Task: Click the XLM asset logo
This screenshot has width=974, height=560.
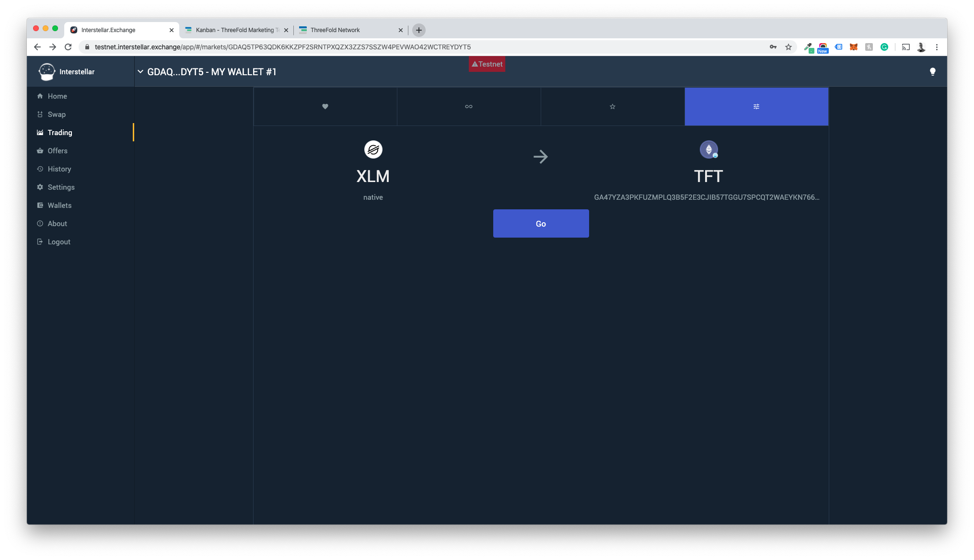Action: 373,149
